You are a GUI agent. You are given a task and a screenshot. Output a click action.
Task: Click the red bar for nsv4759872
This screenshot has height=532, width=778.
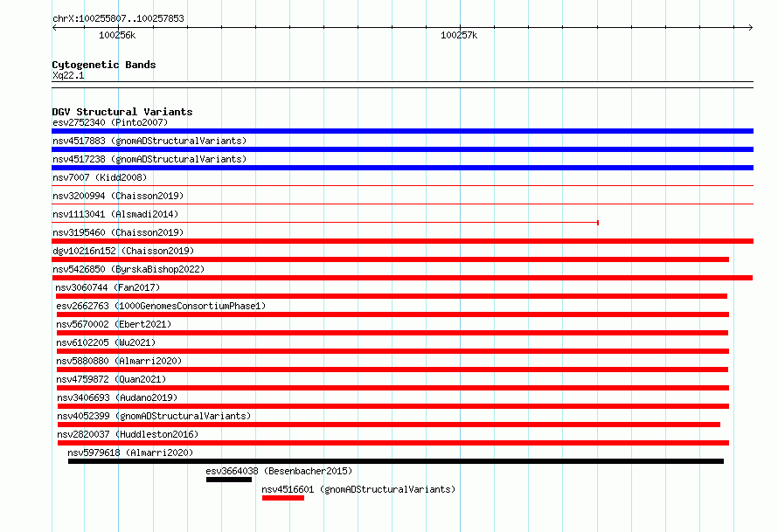(393, 388)
